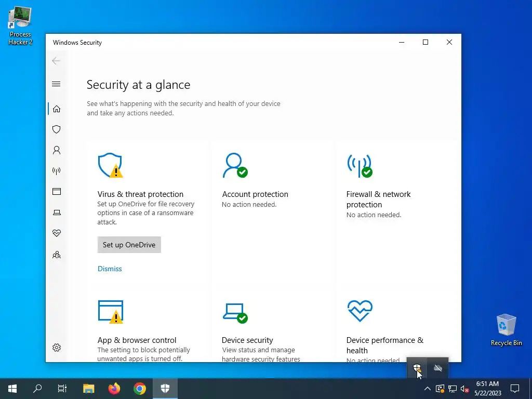Open the Virus & threat protection heading
This screenshot has height=399, width=532.
140,194
